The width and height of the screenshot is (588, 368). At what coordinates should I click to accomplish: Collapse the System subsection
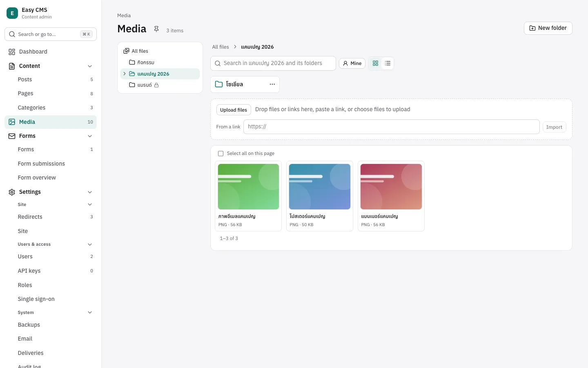coord(90,313)
